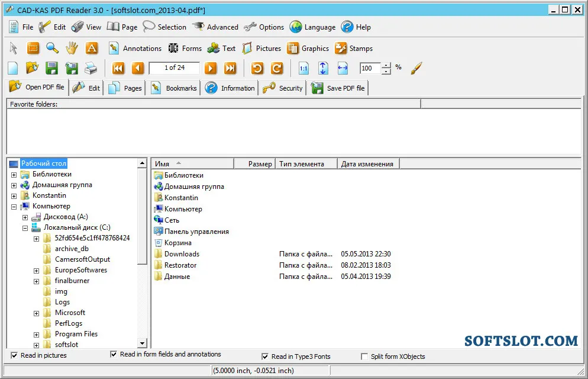Go to the first page icon
The image size is (588, 379).
(x=118, y=68)
